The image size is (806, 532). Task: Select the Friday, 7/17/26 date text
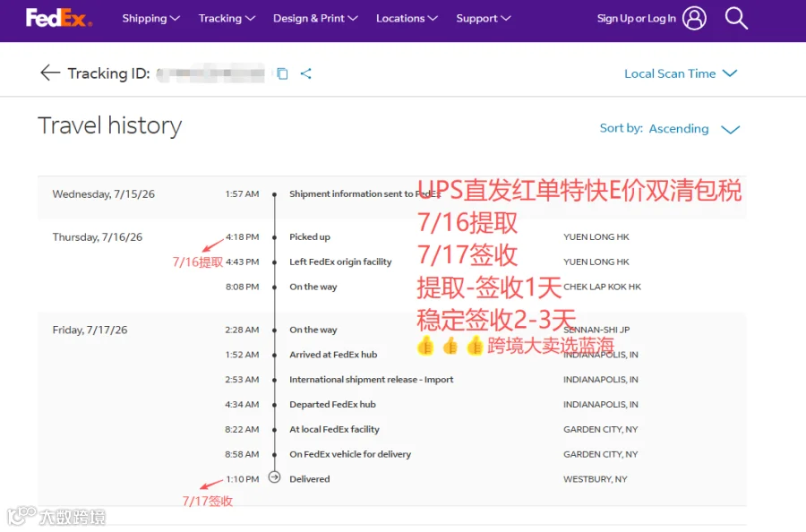pos(90,330)
